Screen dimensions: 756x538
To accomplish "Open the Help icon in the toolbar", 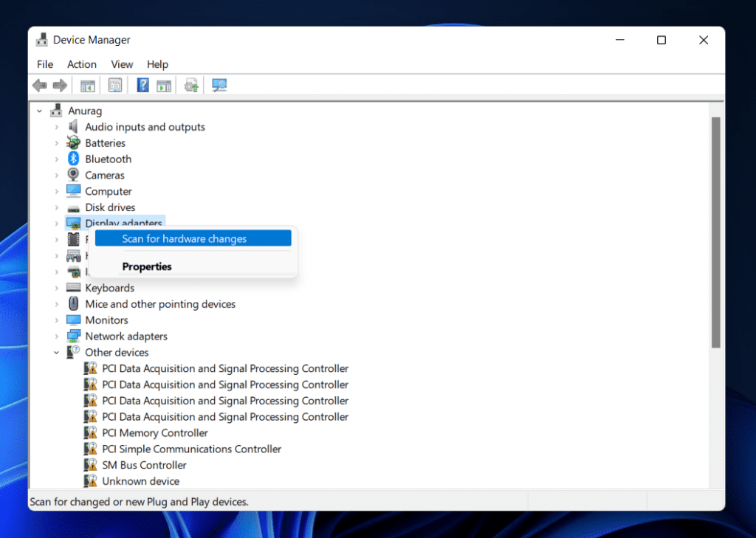I will point(142,85).
